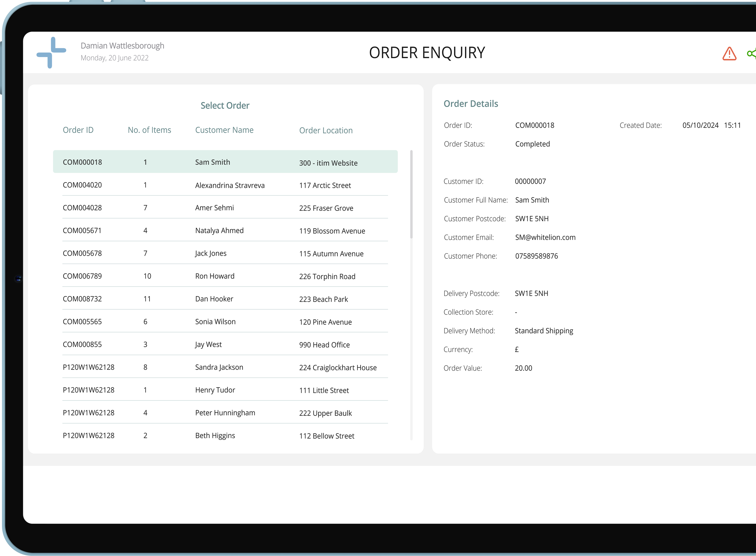This screenshot has width=756, height=556.
Task: Click location 117 Arctic Street
Action: pyautogui.click(x=325, y=185)
